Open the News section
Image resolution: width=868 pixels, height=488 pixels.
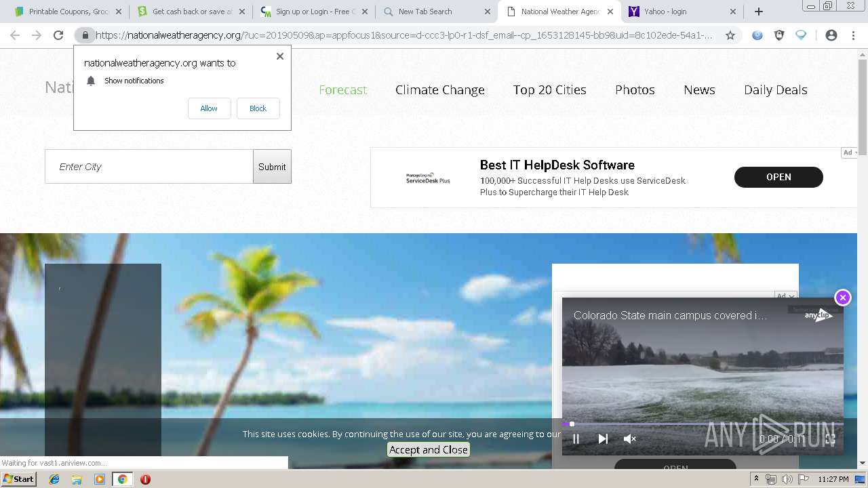click(x=699, y=89)
